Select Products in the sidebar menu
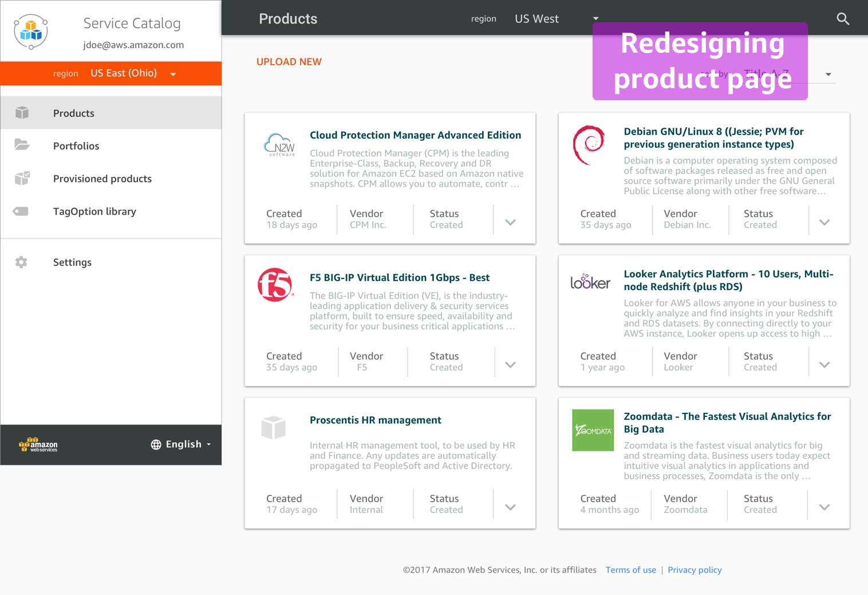Viewport: 868px width, 595px height. (111, 113)
